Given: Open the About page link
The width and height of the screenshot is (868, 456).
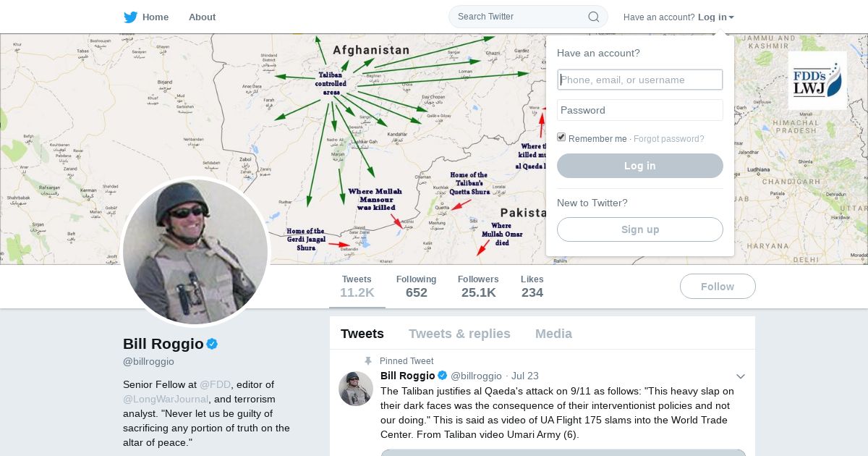Looking at the screenshot, I should click(x=202, y=17).
